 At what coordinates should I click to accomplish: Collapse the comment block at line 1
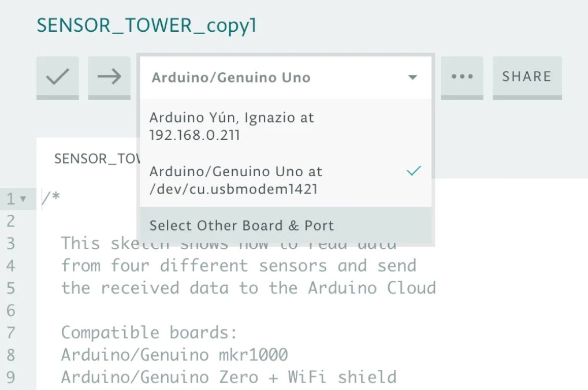coord(23,199)
